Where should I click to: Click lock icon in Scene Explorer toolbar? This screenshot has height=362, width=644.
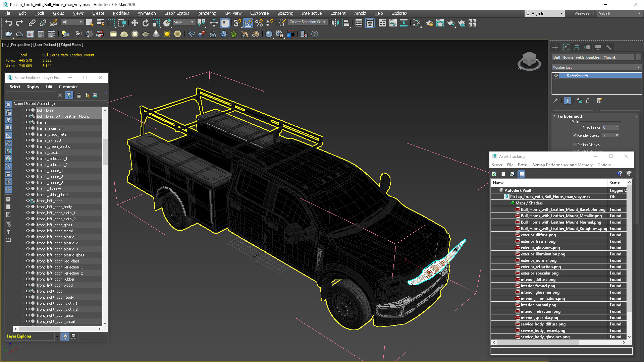pyautogui.click(x=79, y=96)
